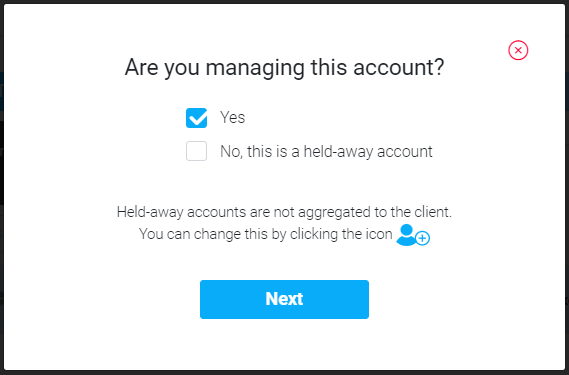Click the dark backdrop outside the dialog

pyautogui.click(x=1, y=182)
